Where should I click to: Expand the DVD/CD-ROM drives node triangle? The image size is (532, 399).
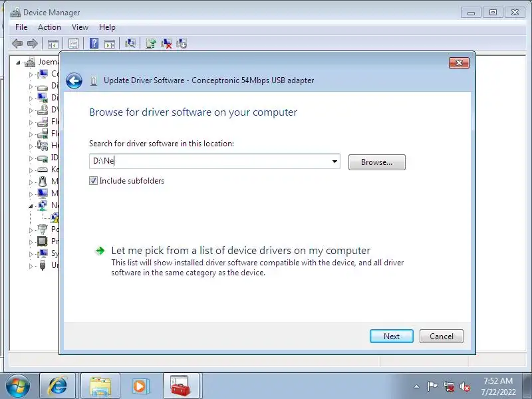click(x=31, y=110)
